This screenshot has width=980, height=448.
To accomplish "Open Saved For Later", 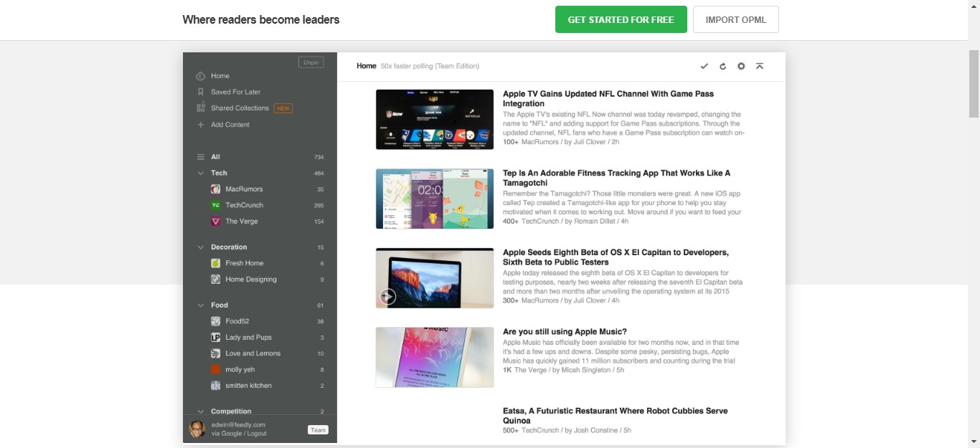I will click(x=236, y=92).
